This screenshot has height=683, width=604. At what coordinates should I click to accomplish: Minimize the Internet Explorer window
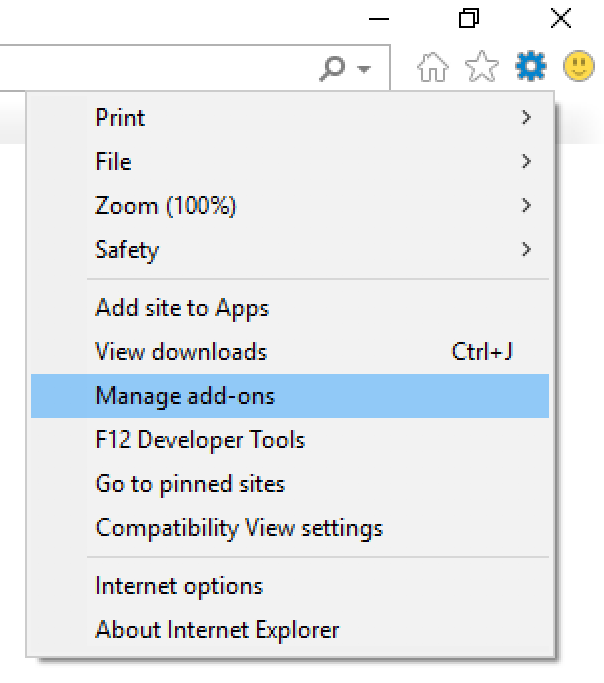pos(378,19)
